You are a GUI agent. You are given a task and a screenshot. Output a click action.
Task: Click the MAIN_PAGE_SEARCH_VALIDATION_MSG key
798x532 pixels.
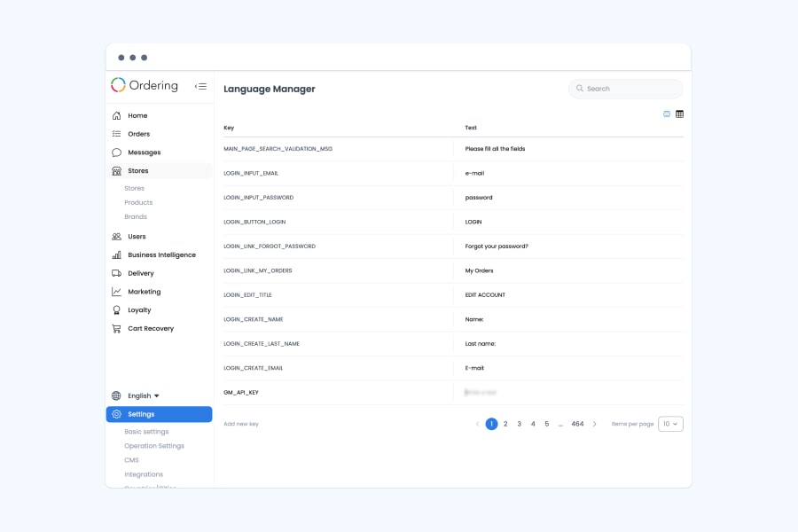point(278,149)
